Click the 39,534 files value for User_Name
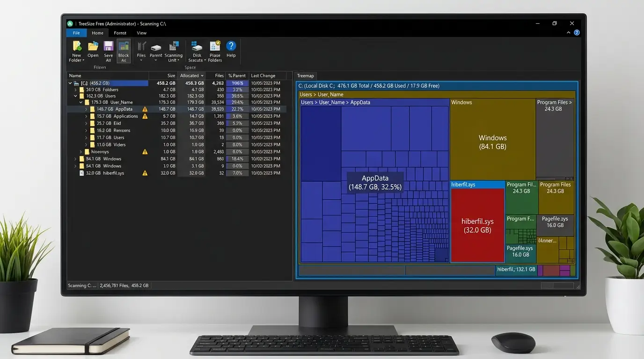Viewport: 644px width, 359px height. point(218,102)
